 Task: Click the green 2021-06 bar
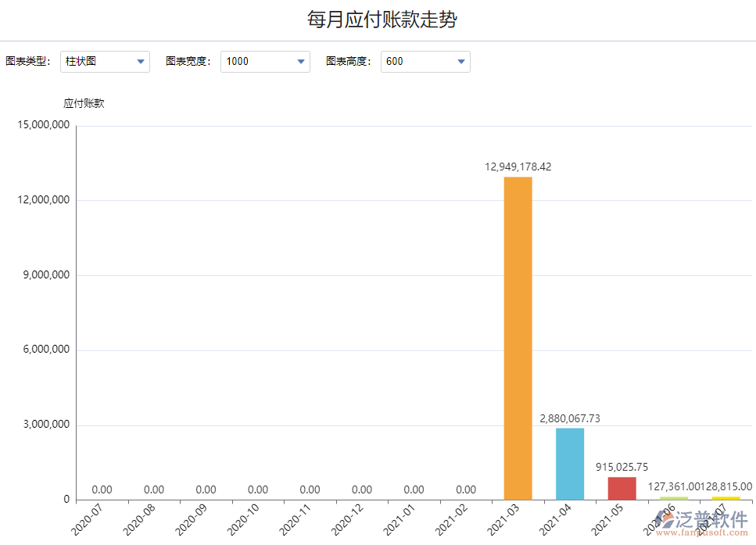(672, 497)
